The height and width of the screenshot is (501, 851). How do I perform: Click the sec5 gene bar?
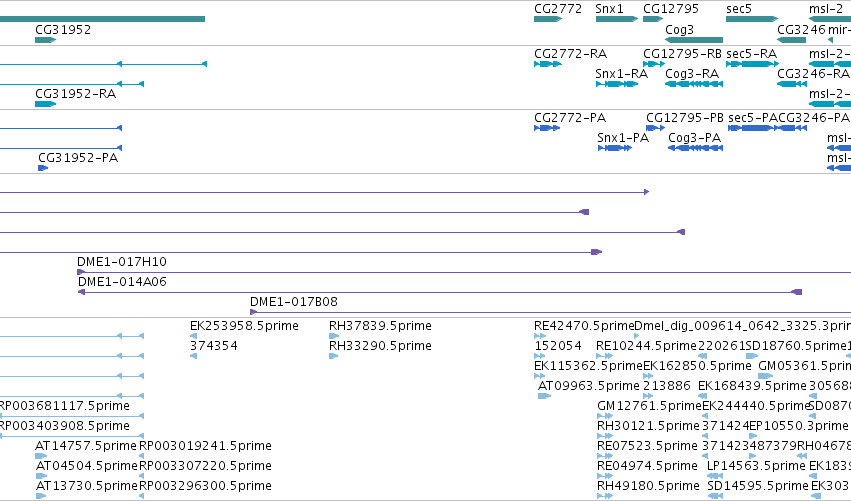[752, 19]
